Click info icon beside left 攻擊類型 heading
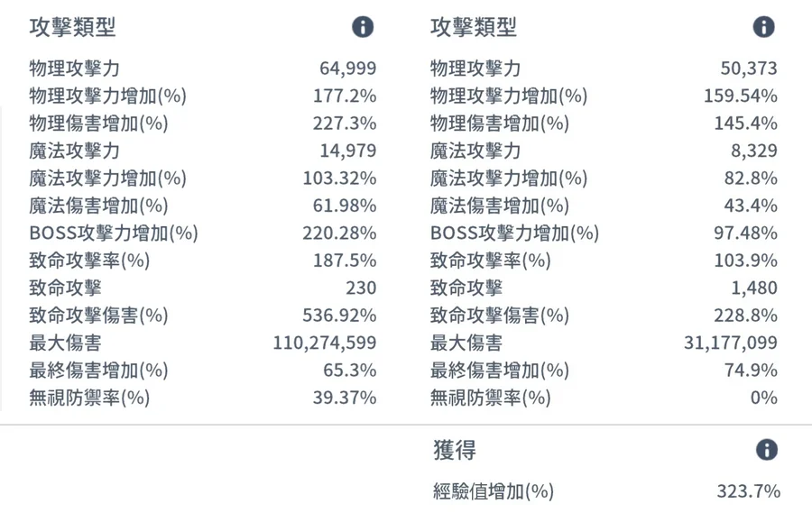The height and width of the screenshot is (522, 812). pyautogui.click(x=363, y=27)
